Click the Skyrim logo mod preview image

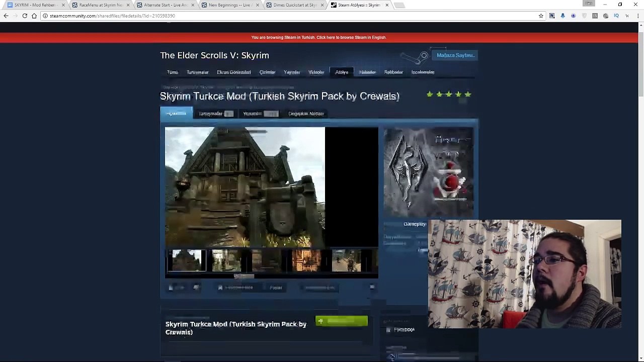coord(429,172)
